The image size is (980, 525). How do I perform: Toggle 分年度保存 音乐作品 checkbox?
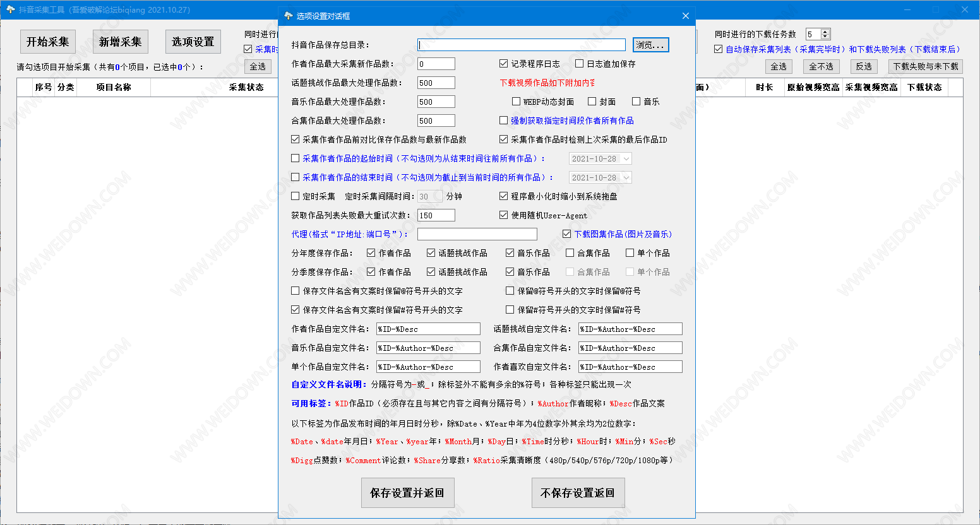pyautogui.click(x=510, y=253)
